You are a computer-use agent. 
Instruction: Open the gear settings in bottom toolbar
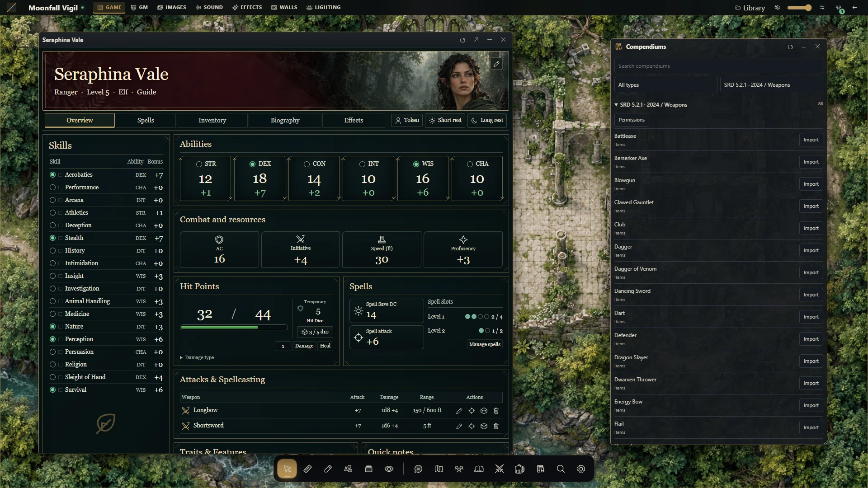point(581,469)
